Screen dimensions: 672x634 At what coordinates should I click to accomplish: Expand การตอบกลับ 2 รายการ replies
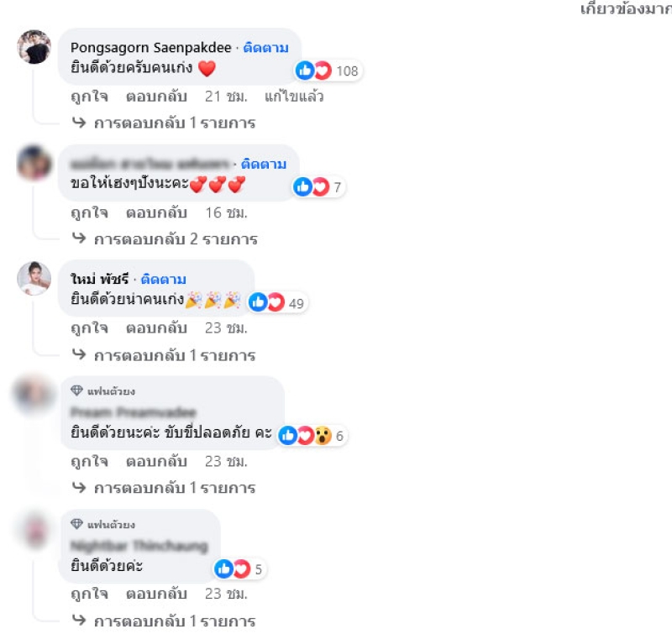coord(165,238)
